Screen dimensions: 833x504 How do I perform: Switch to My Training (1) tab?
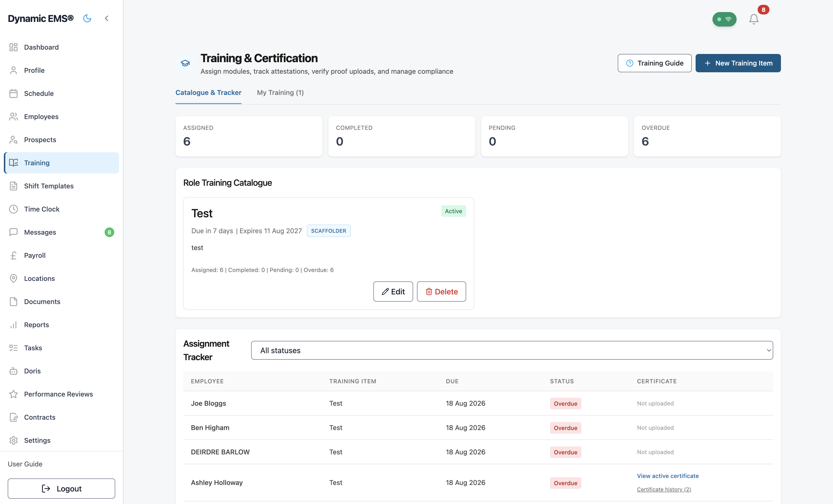click(280, 93)
